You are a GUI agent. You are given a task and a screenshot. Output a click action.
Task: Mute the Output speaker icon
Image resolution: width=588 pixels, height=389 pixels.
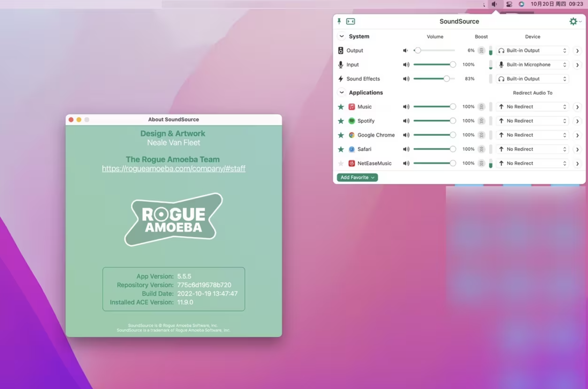point(405,50)
